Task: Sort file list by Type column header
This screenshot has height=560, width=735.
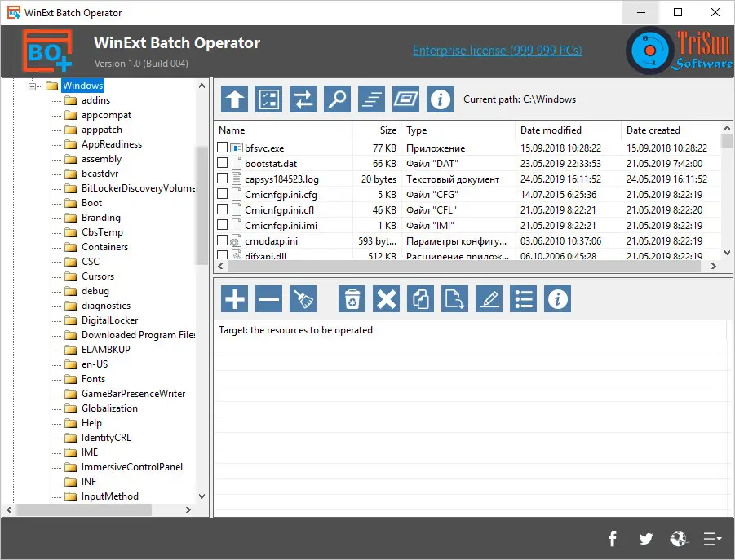Action: coord(458,130)
